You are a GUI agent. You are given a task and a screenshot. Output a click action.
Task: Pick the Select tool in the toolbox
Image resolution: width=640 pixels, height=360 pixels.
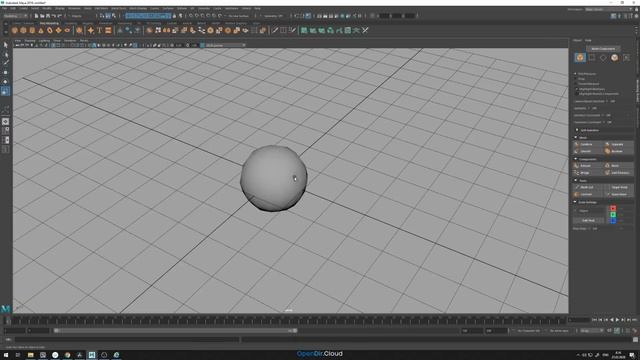(x=5, y=44)
